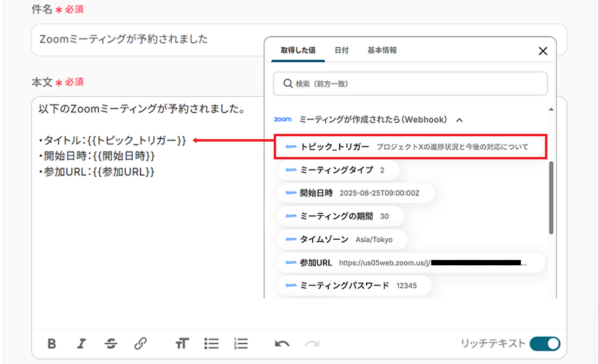This screenshot has height=364, width=598.
Task: Turn off the リッチテキスト toggle
Action: [x=545, y=343]
